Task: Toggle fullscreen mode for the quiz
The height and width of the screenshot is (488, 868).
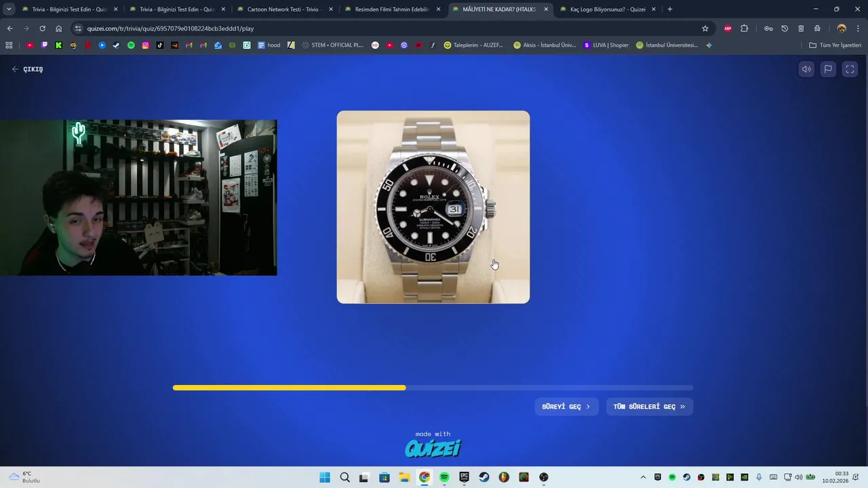Action: point(850,69)
